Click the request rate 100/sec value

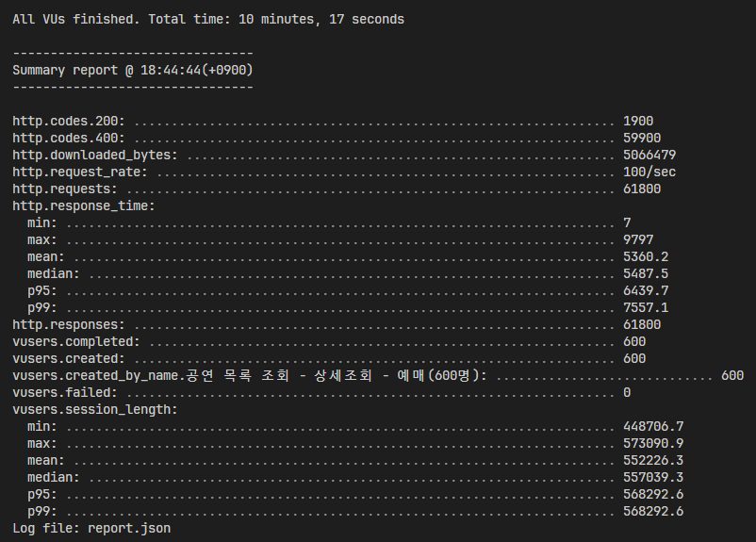click(649, 172)
